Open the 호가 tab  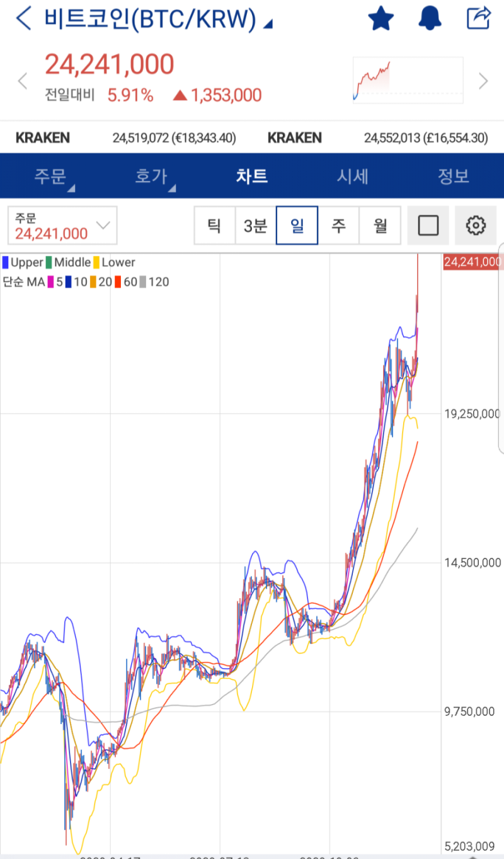tap(151, 176)
